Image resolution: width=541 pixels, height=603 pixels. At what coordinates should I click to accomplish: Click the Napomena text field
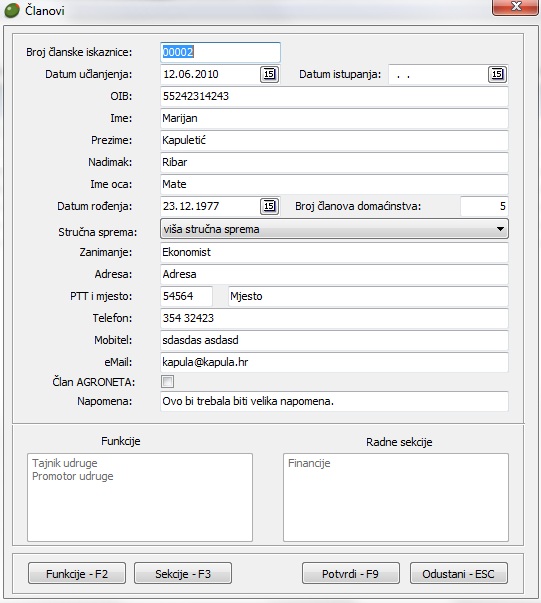point(334,401)
